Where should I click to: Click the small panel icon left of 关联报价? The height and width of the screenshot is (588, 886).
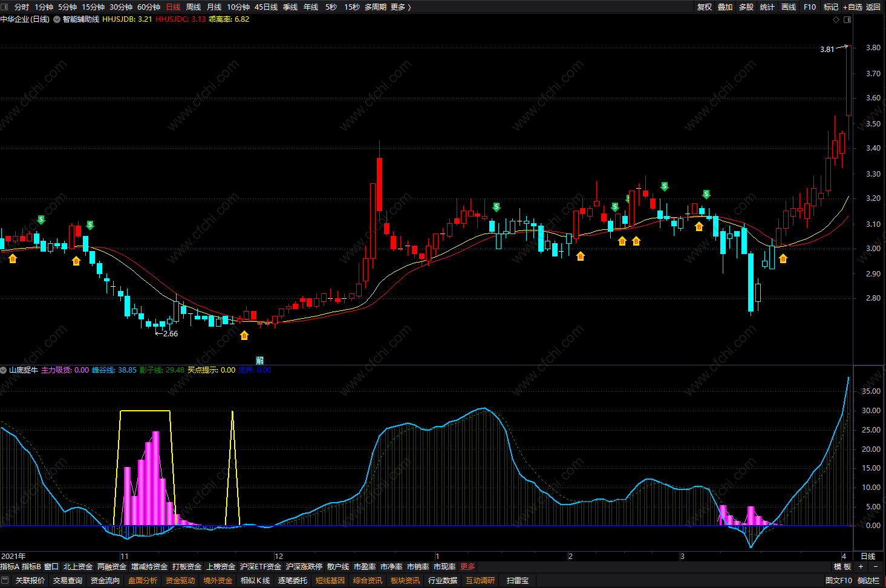5,581
